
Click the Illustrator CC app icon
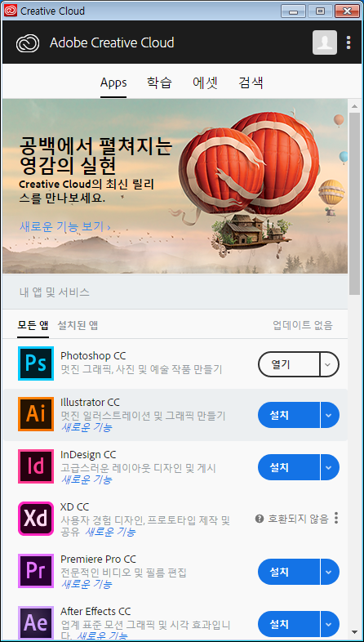point(36,414)
